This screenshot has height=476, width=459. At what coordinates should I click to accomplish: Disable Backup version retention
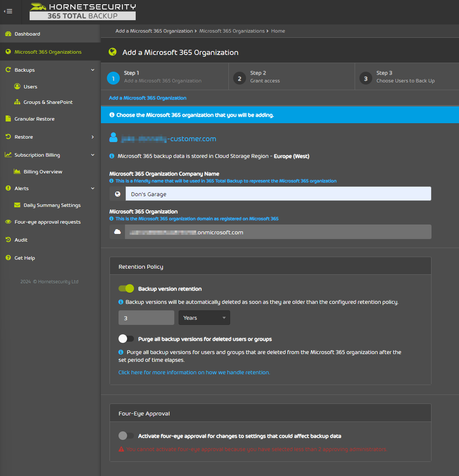[126, 288]
